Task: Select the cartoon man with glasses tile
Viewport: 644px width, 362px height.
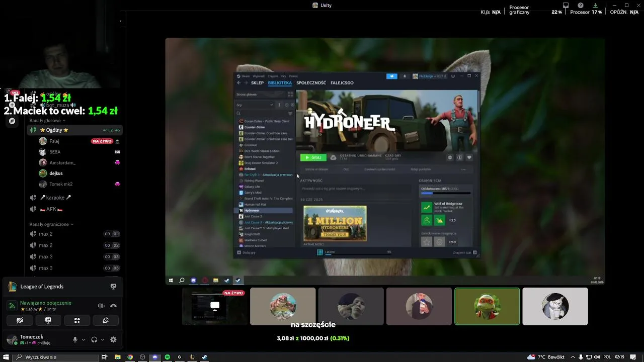Action: tap(555, 306)
